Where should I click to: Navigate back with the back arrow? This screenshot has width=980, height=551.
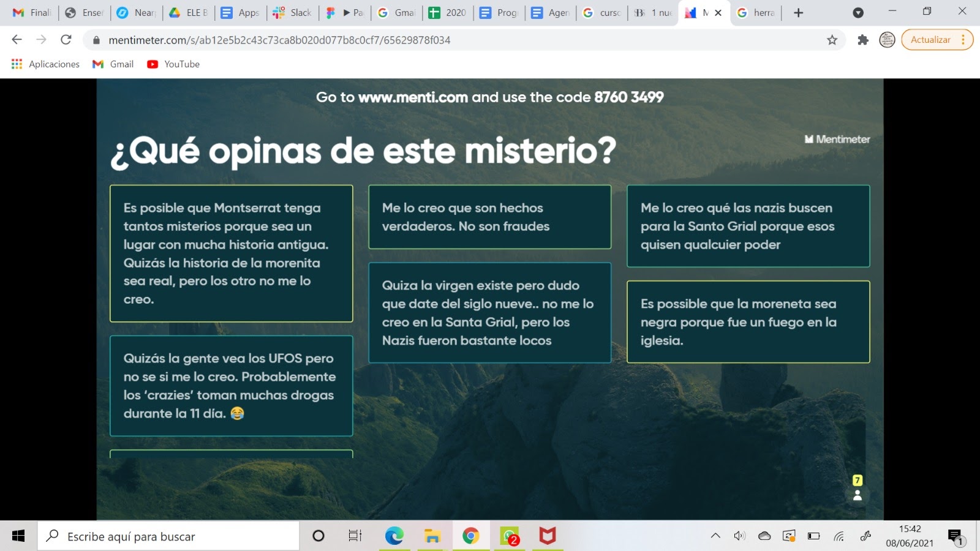pyautogui.click(x=16, y=40)
